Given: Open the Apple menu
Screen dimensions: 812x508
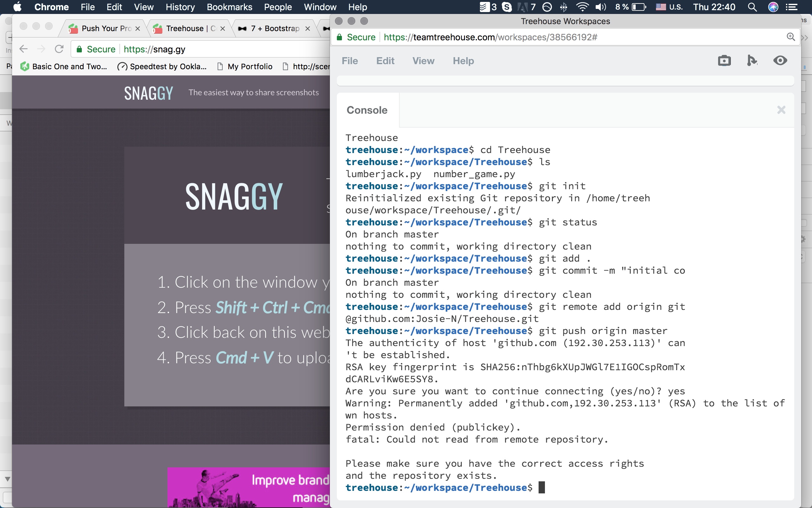Looking at the screenshot, I should click(x=17, y=7).
